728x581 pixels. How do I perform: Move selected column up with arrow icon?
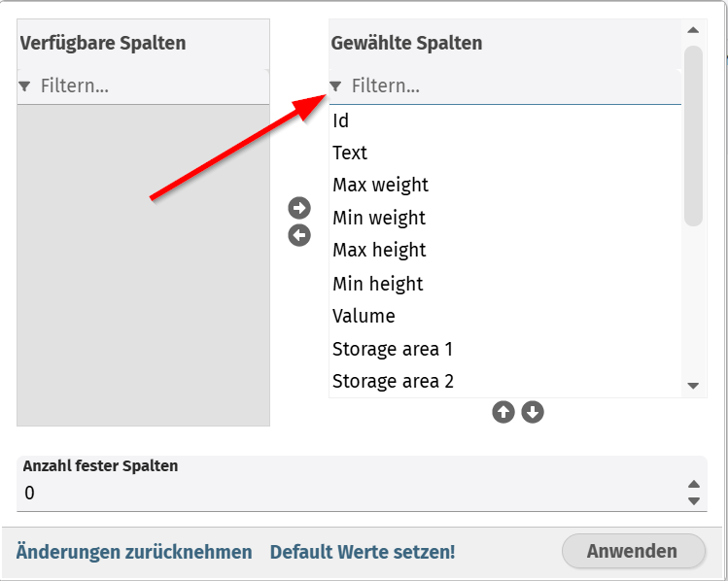point(503,412)
